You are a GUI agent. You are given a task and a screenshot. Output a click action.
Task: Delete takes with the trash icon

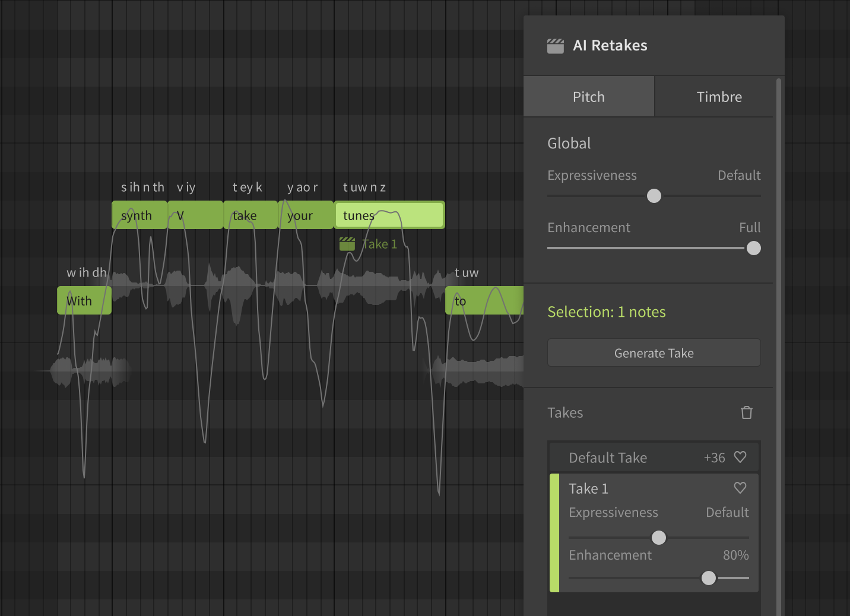(746, 412)
